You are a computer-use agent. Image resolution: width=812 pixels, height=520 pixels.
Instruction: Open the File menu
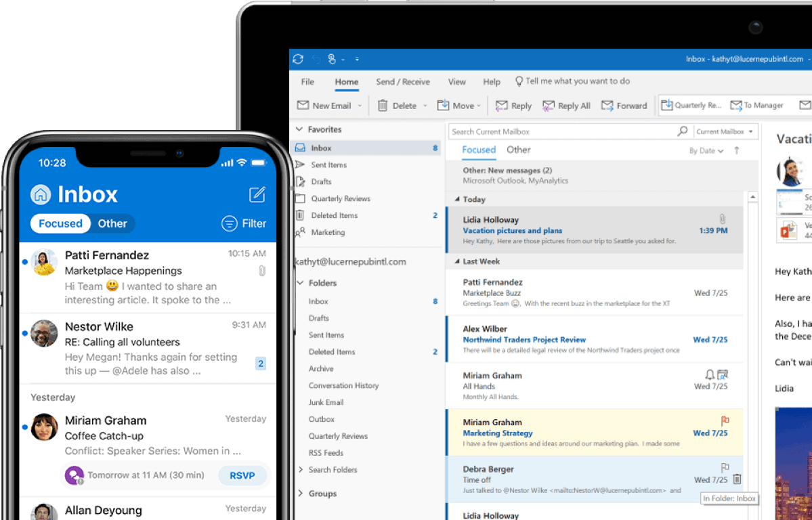[307, 82]
